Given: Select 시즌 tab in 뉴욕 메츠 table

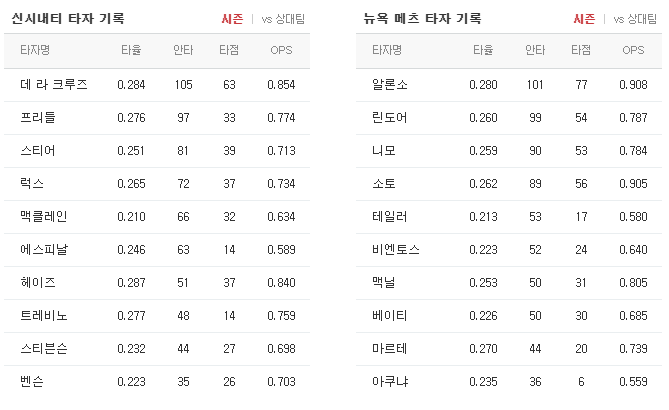Looking at the screenshot, I should 584,19.
